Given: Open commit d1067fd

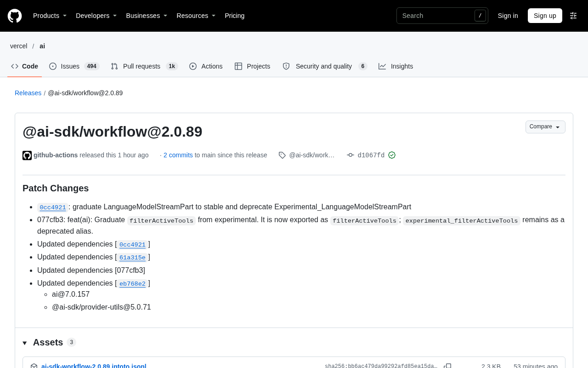Looking at the screenshot, I should pyautogui.click(x=371, y=155).
